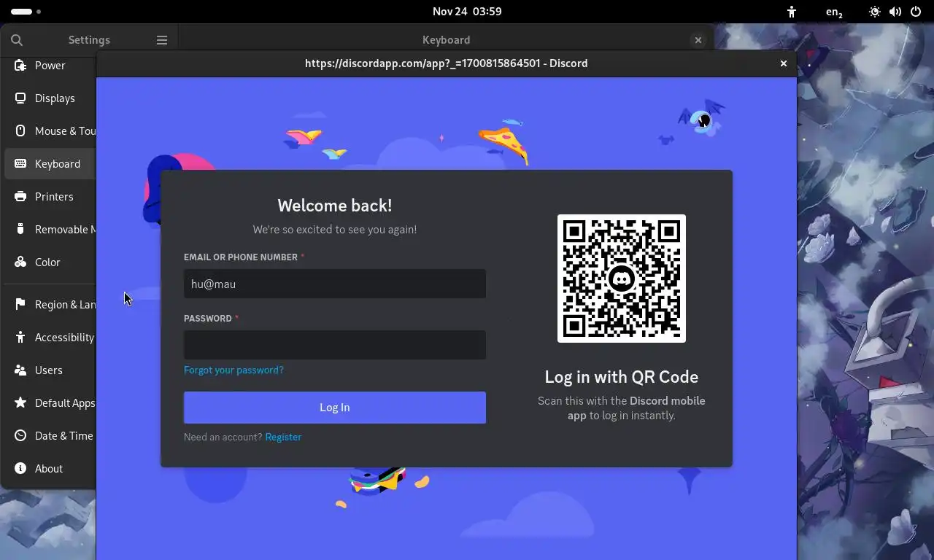Click the Settings search icon
The image size is (934, 560).
coord(17,40)
